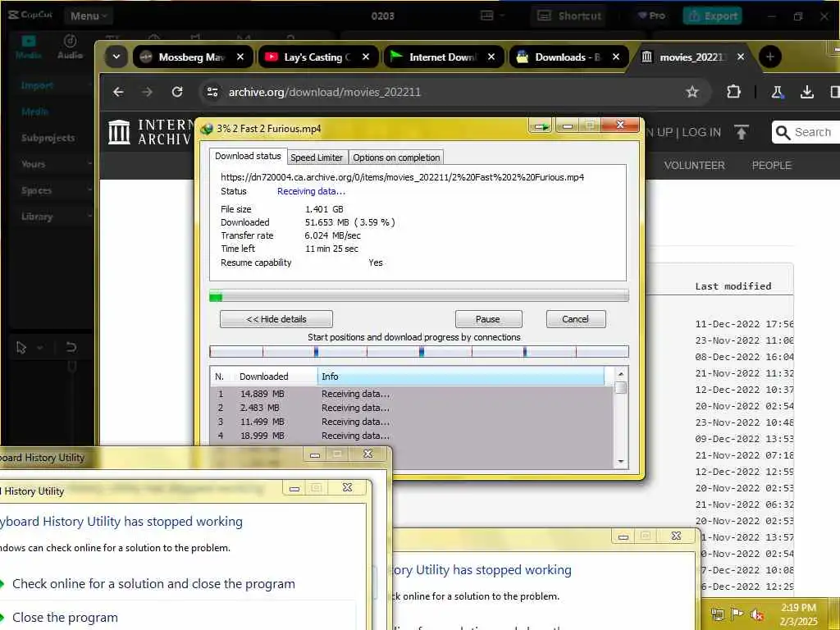Click the archive.org address bar URL
The image size is (840, 630).
pos(325,92)
